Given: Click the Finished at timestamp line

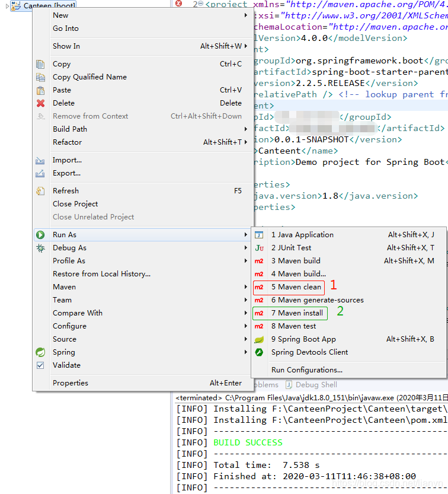Looking at the screenshot, I should (x=296, y=476).
